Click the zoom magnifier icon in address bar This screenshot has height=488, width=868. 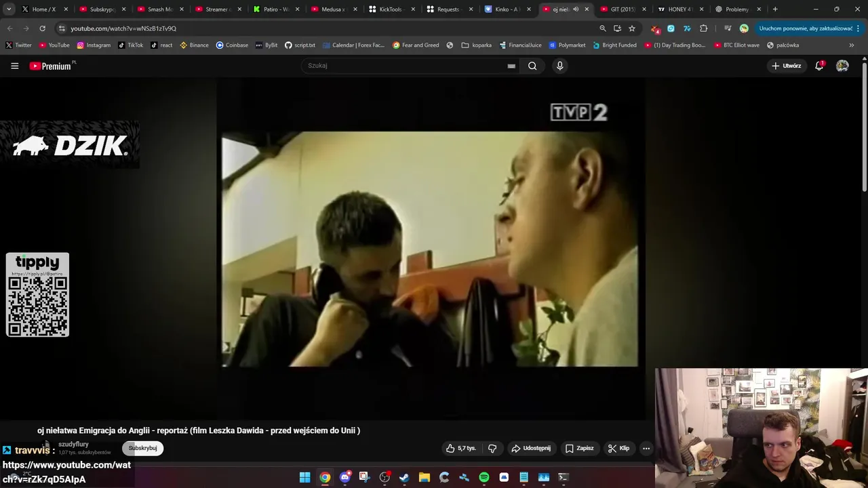click(603, 28)
